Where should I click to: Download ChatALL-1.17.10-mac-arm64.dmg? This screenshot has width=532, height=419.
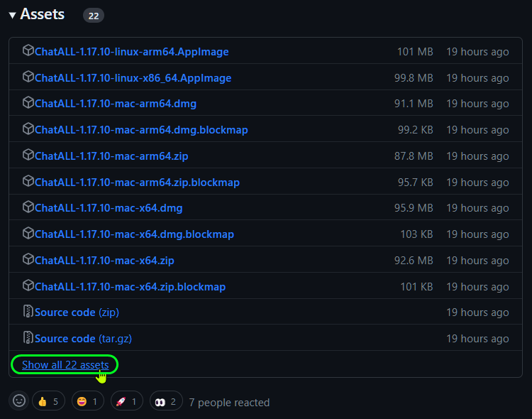pos(116,104)
